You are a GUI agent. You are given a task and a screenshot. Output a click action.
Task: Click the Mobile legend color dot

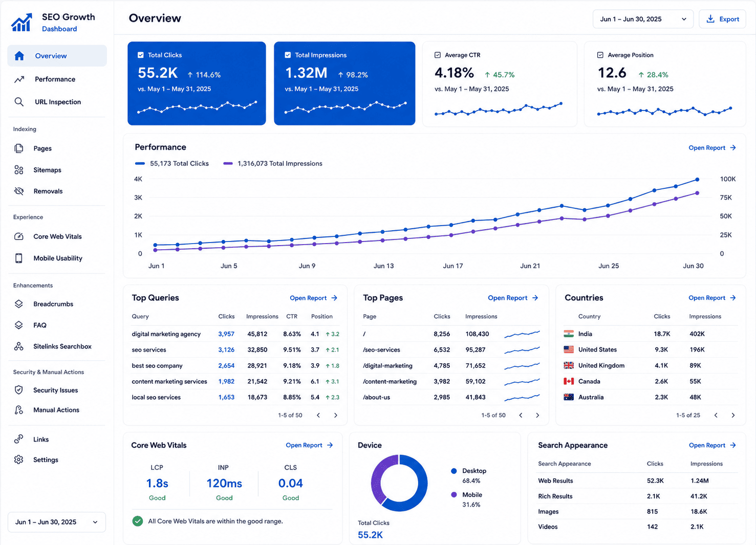tap(454, 495)
